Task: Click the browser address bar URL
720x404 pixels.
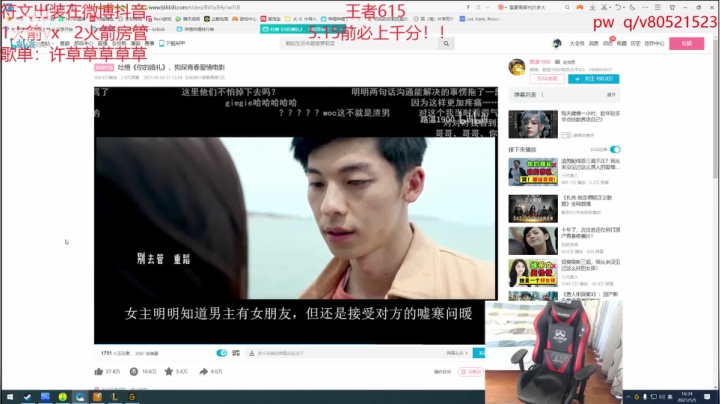Action: coord(194,7)
